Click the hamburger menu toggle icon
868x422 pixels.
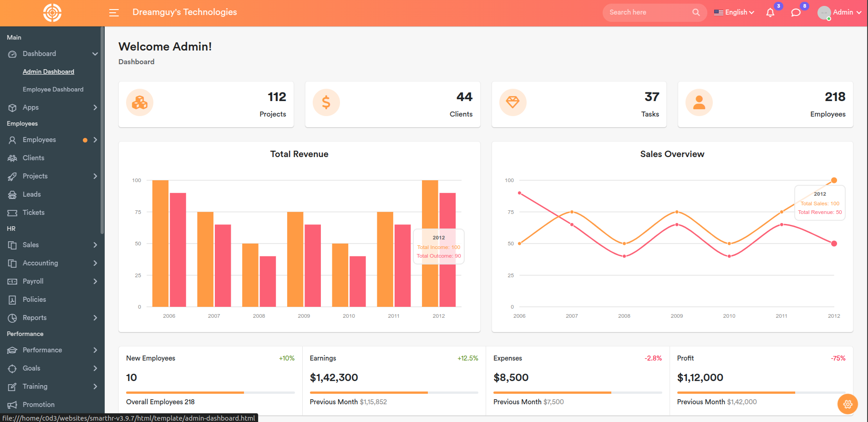point(114,13)
